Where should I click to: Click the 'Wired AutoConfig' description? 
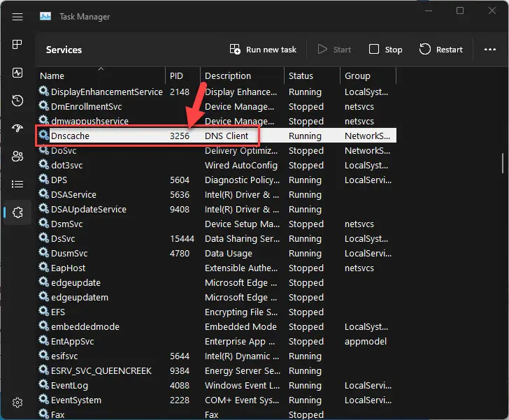(241, 165)
